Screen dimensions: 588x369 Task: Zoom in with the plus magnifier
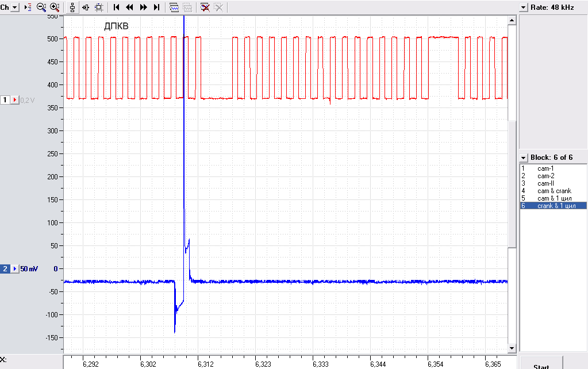(x=55, y=7)
